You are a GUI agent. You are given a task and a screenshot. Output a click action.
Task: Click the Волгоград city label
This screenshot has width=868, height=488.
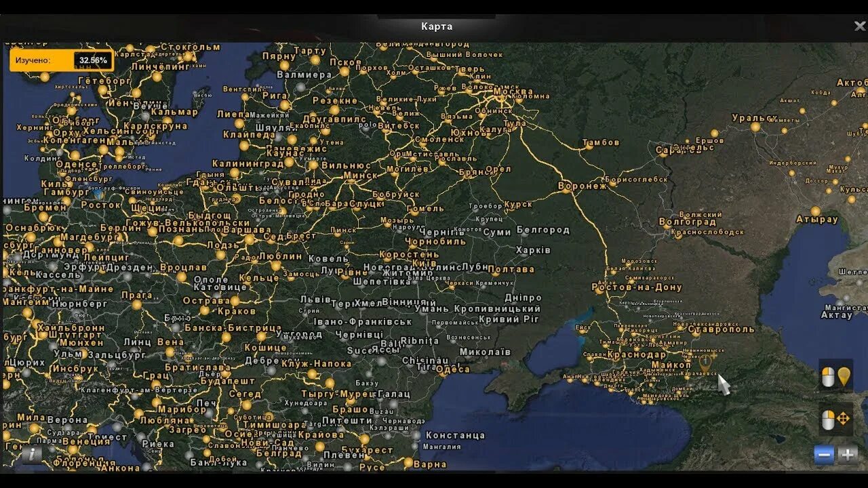coord(688,222)
